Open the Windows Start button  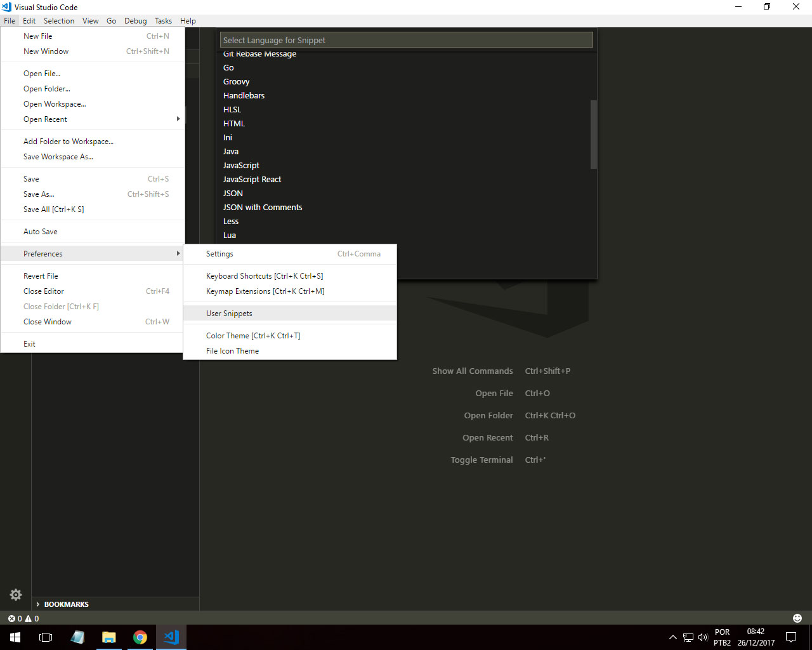pyautogui.click(x=15, y=637)
